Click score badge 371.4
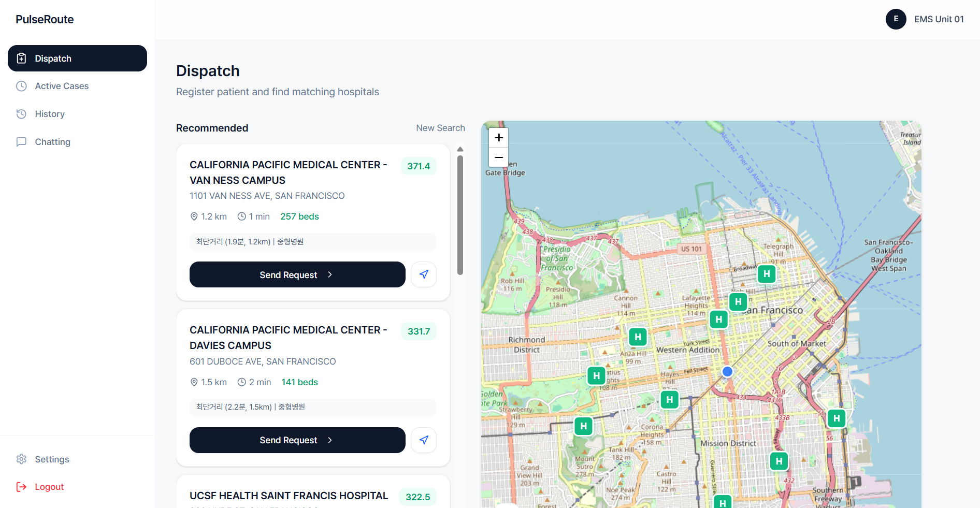This screenshot has width=980, height=508. 419,166
